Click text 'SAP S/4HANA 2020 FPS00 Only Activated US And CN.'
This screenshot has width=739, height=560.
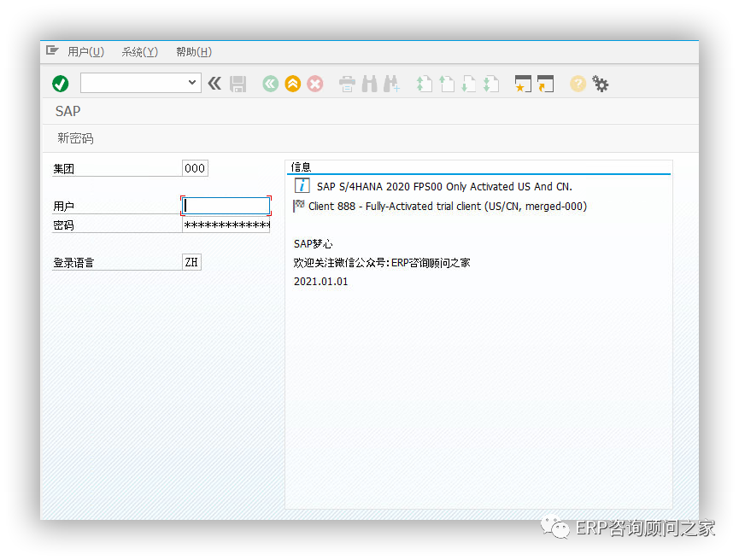[x=444, y=186]
